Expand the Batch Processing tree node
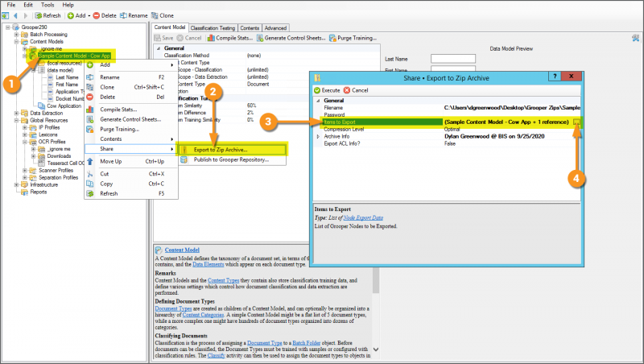 [x=16, y=35]
